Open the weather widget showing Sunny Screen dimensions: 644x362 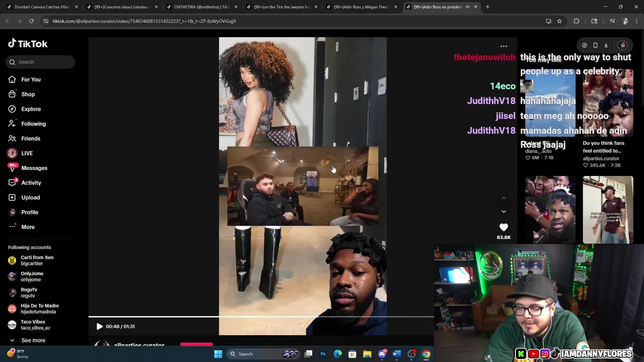pyautogui.click(x=18, y=354)
